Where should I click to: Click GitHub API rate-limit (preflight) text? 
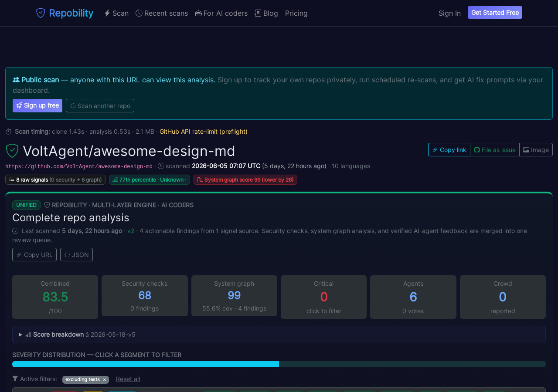204,132
